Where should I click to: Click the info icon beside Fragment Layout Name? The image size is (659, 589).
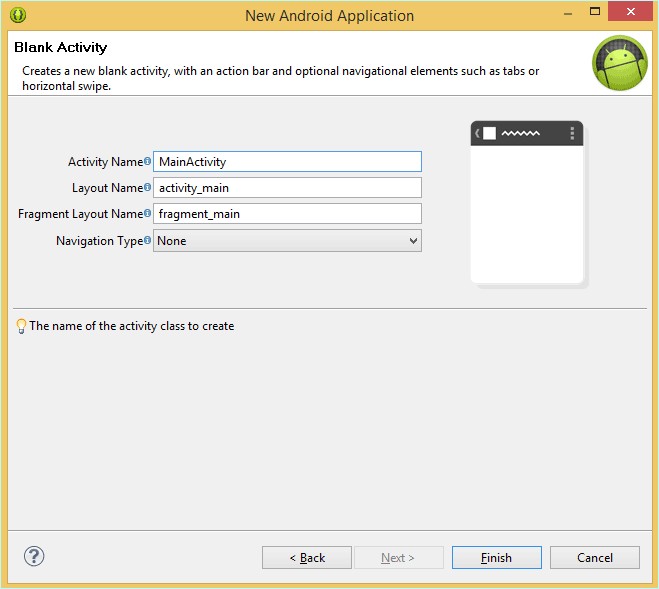tap(148, 213)
